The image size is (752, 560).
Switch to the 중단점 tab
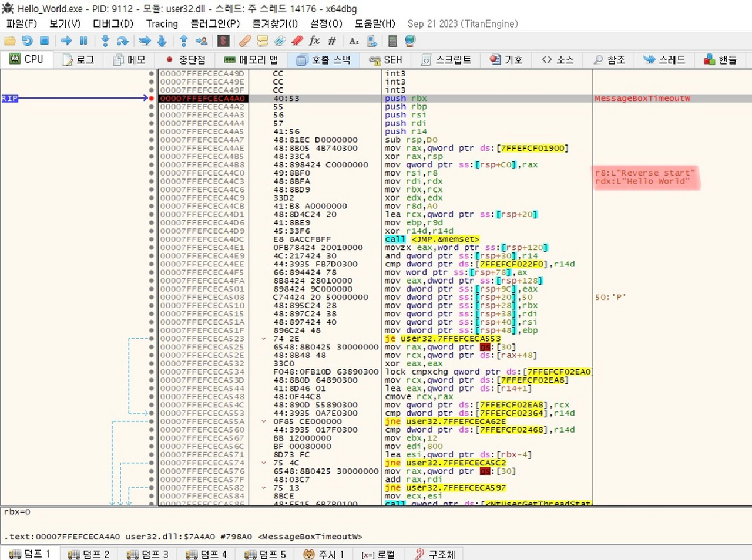pyautogui.click(x=186, y=59)
